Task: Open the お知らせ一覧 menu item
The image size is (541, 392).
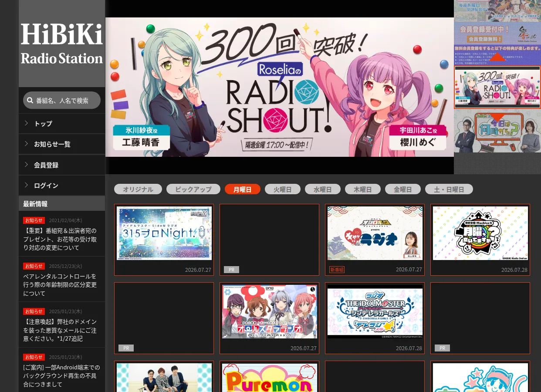Action: (62, 144)
